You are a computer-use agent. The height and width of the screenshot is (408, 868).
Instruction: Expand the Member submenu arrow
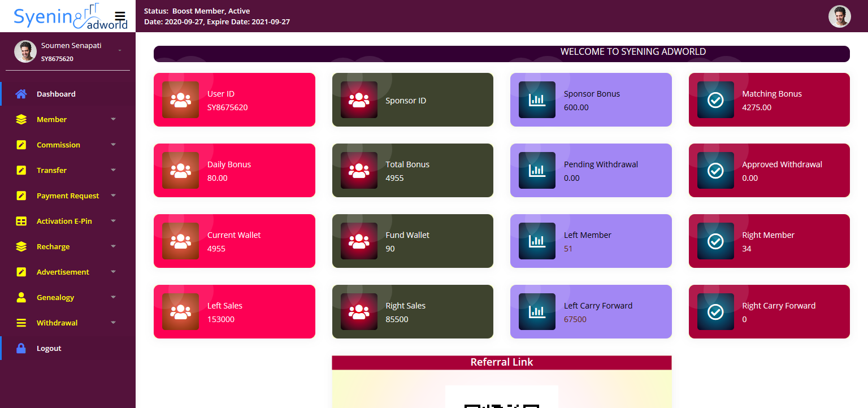113,119
